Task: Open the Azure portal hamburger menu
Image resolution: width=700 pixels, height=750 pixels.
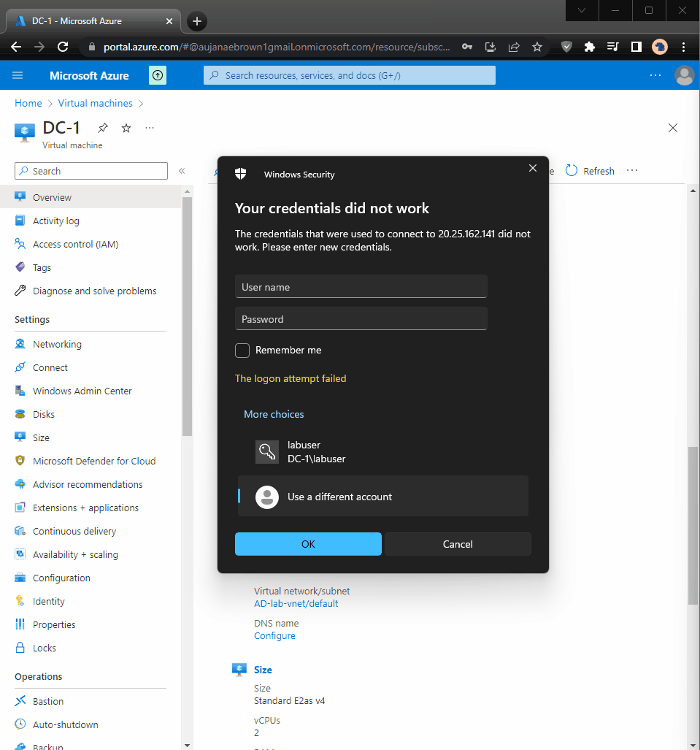Action: tap(18, 75)
